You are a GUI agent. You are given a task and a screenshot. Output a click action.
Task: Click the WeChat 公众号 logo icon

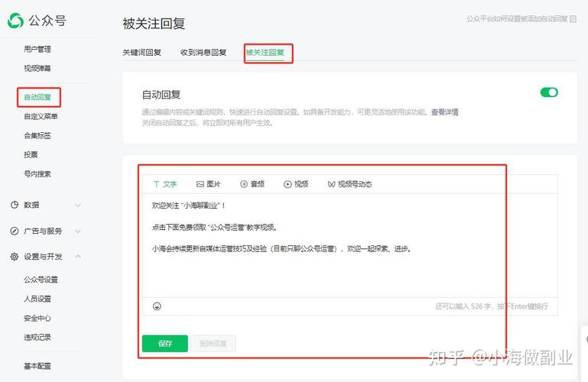click(15, 21)
